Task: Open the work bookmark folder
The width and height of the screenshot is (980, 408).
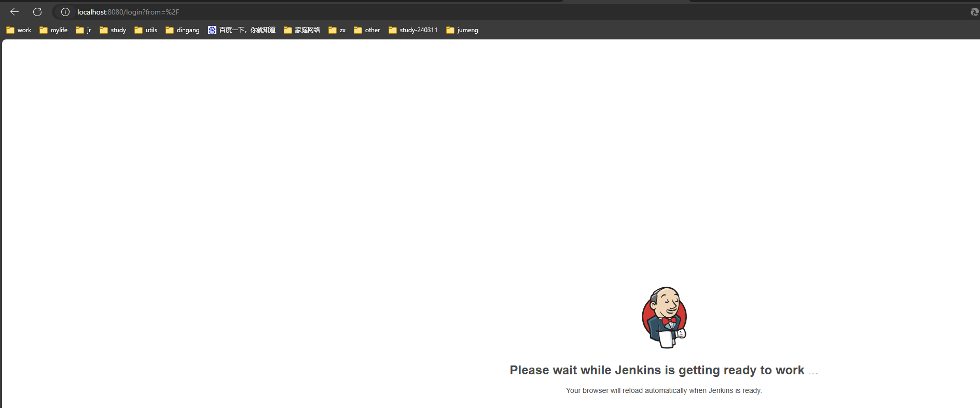Action: (19, 30)
